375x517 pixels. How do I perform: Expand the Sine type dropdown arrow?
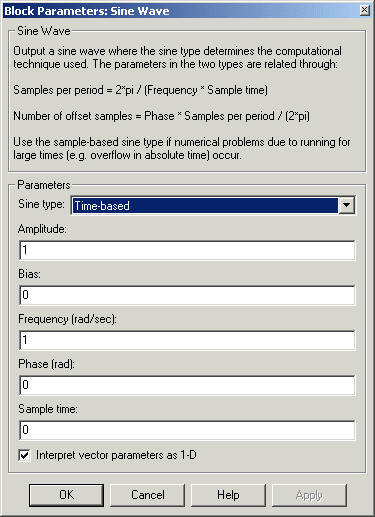tap(346, 205)
